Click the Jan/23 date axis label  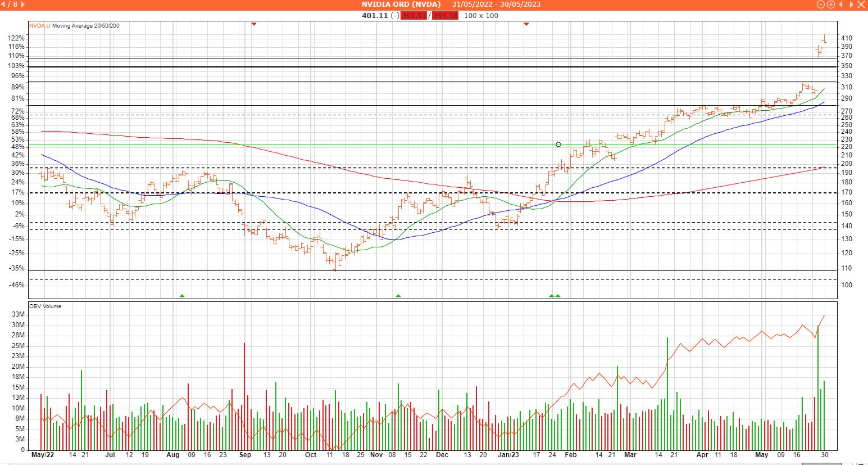pos(508,455)
